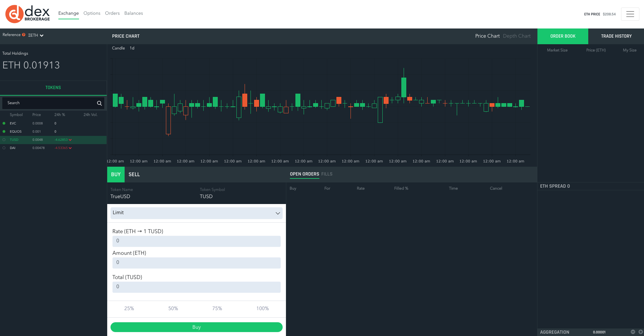The width and height of the screenshot is (644, 336).
Task: Increase aggregation using the plus icon
Action: click(x=640, y=332)
